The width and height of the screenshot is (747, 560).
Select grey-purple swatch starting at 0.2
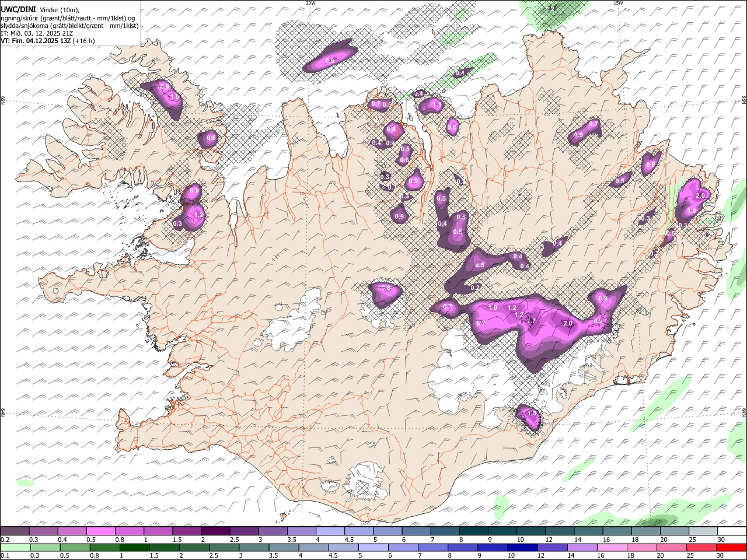point(15,531)
